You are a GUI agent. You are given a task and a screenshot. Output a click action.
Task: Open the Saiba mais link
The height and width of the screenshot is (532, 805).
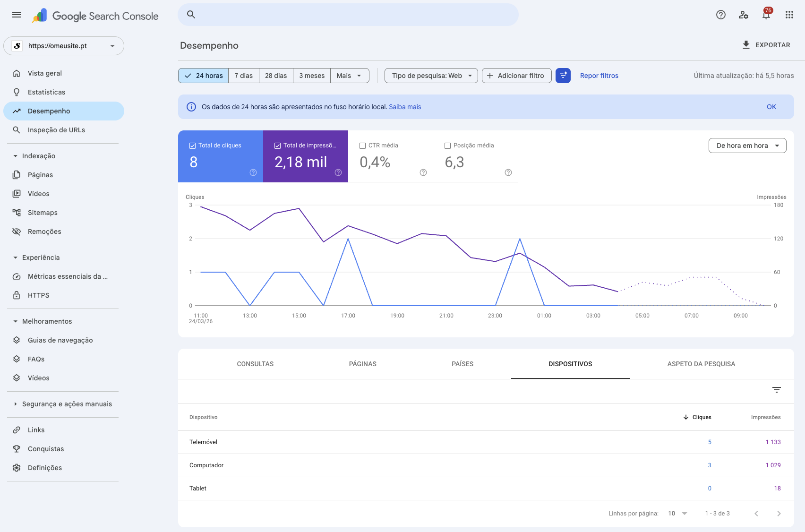405,107
